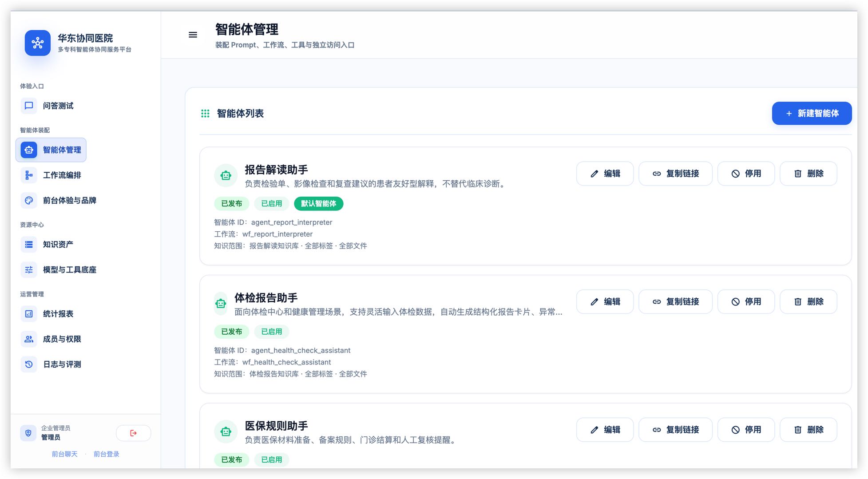
Task: Toggle the hamburger sidebar menu icon
Action: [193, 35]
